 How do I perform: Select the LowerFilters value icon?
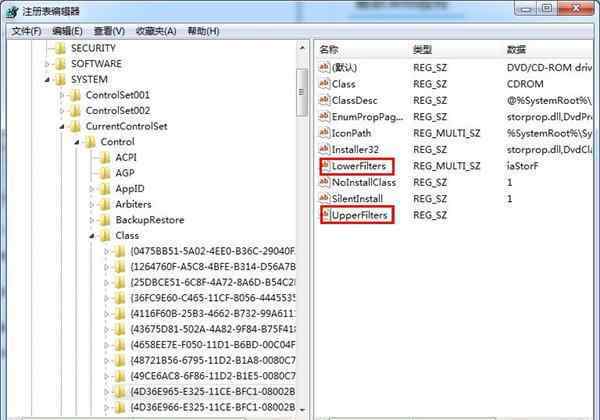[x=325, y=166]
